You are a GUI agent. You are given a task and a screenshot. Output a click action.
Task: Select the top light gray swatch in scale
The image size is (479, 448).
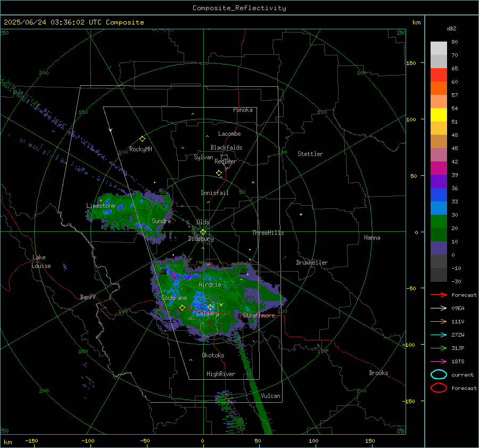point(439,48)
